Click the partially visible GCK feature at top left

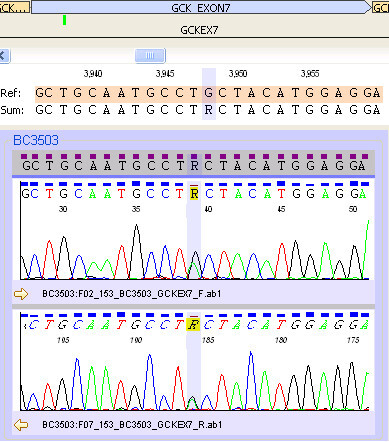pos(15,8)
